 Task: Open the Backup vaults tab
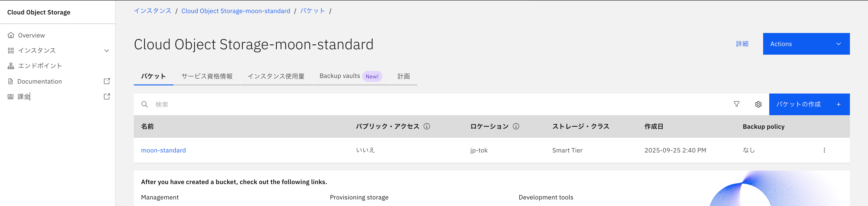[x=351, y=76]
